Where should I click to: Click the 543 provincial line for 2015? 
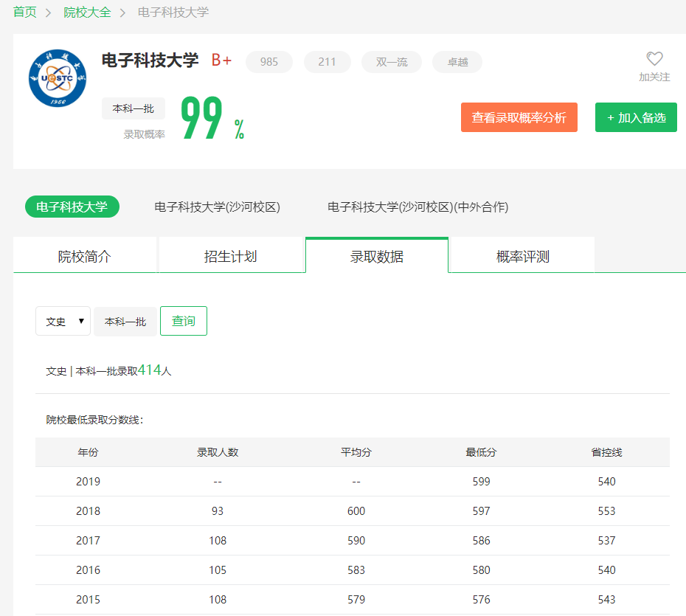(x=607, y=599)
